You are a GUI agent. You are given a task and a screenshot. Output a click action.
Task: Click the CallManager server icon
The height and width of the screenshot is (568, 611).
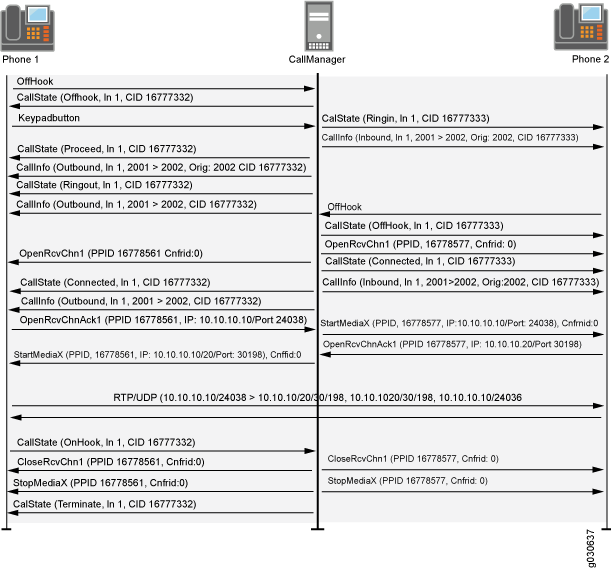click(319, 26)
